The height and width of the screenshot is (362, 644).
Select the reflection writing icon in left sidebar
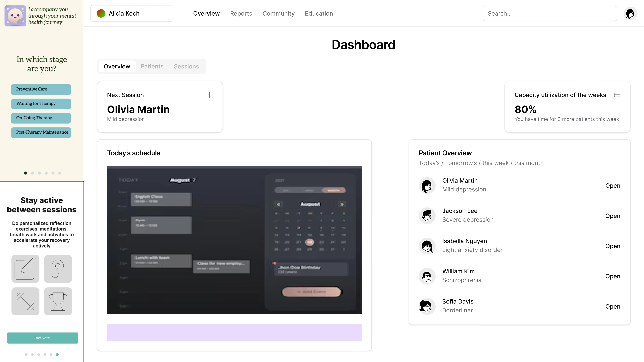(25, 268)
